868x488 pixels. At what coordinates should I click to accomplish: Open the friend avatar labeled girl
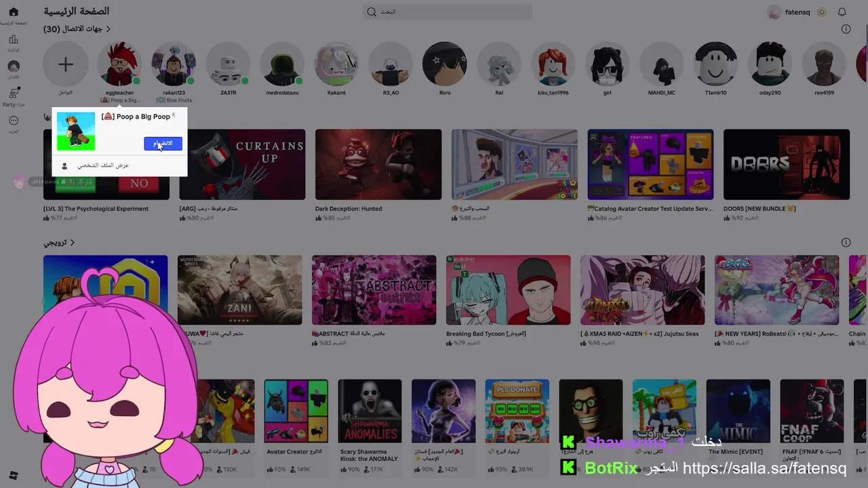coord(608,64)
